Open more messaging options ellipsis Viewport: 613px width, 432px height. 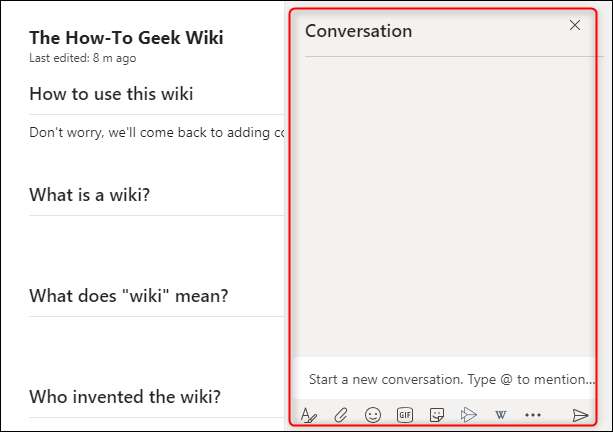click(x=532, y=415)
